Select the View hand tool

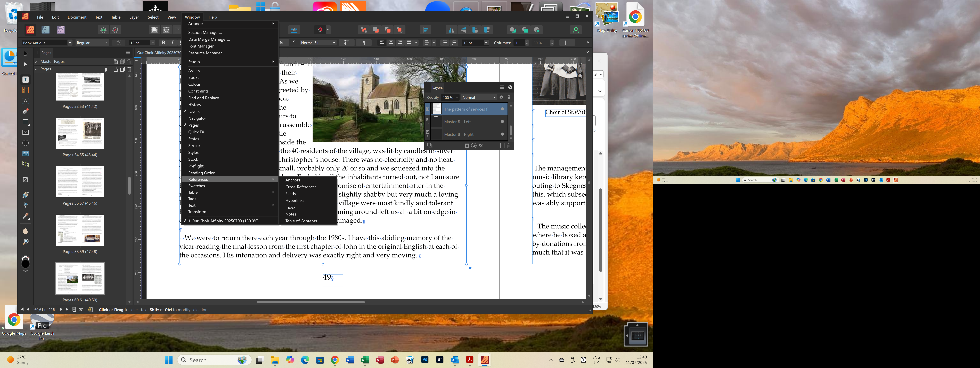pos(26,231)
